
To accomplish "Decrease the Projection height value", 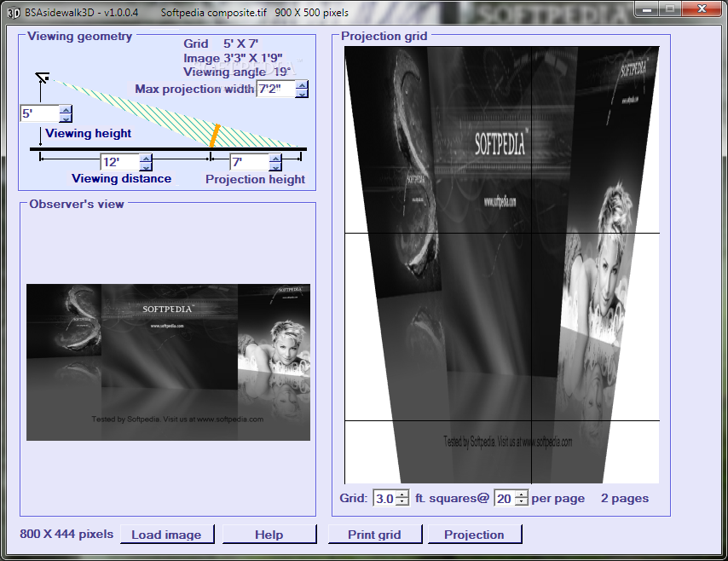I will (275, 166).
